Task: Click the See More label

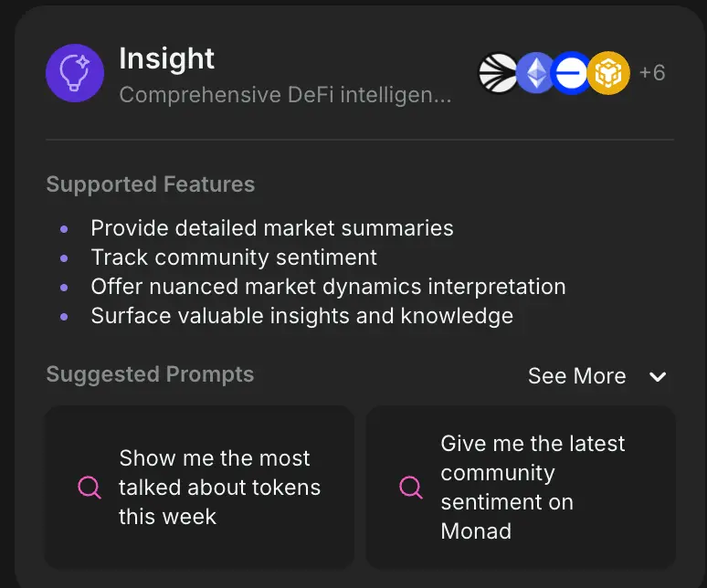Action: pos(576,376)
